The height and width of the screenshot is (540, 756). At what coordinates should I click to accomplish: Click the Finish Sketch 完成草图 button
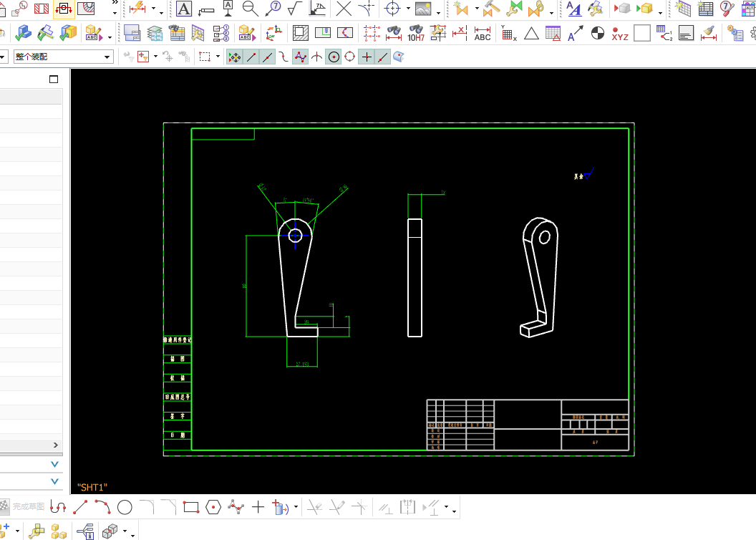(23, 507)
